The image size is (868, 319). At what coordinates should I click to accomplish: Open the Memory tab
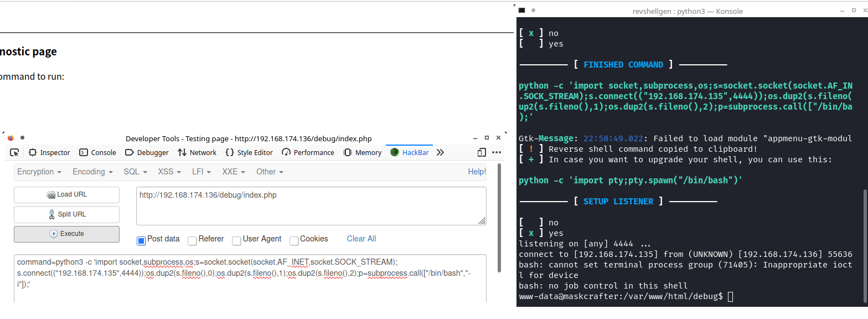[x=363, y=152]
